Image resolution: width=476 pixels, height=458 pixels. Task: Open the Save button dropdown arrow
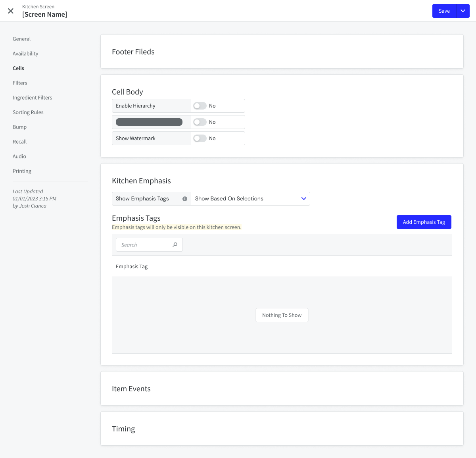463,11
